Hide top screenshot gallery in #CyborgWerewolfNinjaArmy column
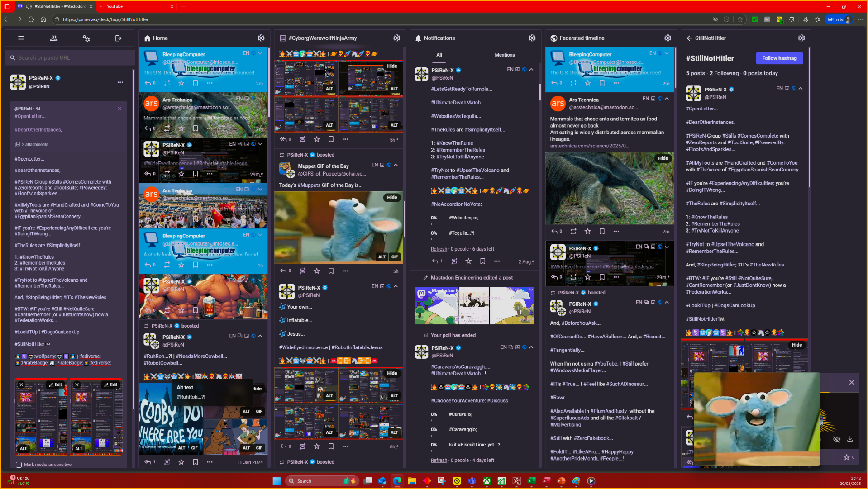 pos(392,66)
